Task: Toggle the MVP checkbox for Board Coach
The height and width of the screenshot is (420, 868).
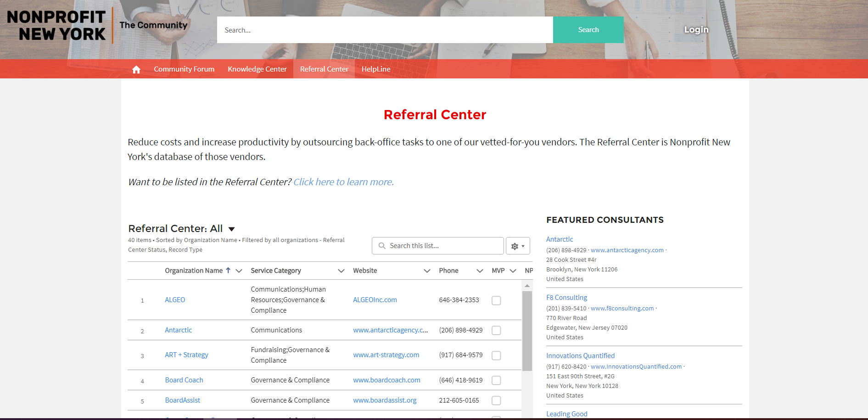Action: coord(496,380)
